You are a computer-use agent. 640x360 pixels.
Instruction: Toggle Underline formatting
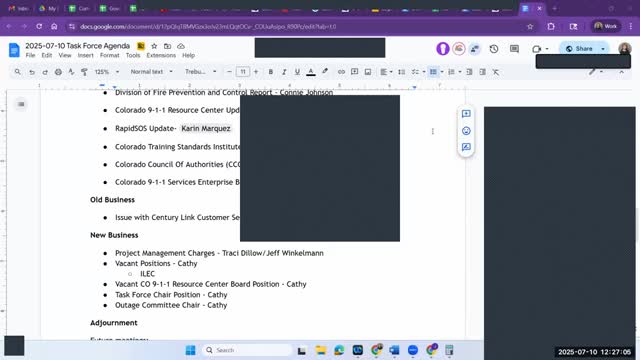[297, 72]
